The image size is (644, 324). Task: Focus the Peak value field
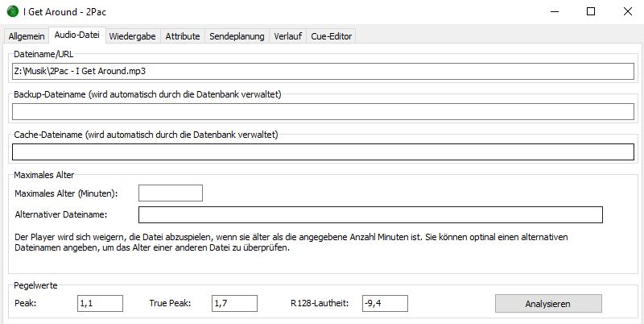point(100,303)
